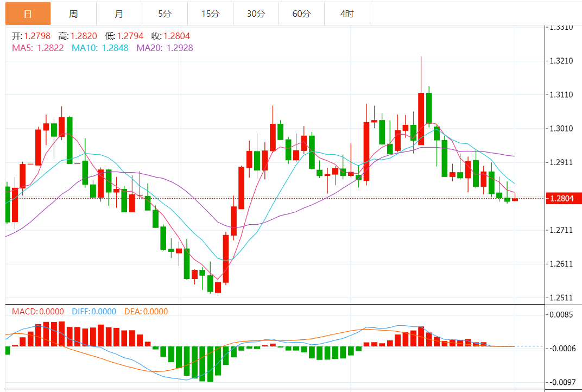Image resolution: width=582 pixels, height=392 pixels.
Task: Click the 1.2511 price axis label
Action: tap(561, 298)
